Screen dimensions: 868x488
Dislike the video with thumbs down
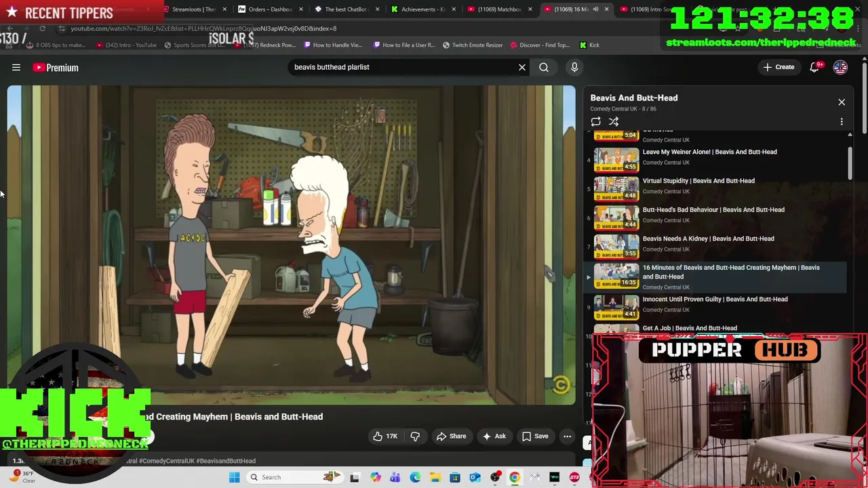[415, 436]
